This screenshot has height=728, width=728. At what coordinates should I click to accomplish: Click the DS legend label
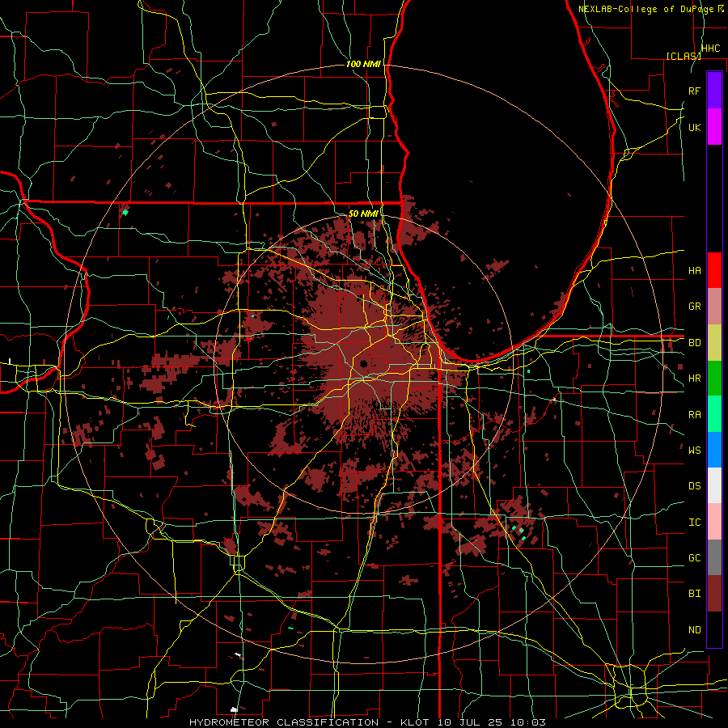694,485
